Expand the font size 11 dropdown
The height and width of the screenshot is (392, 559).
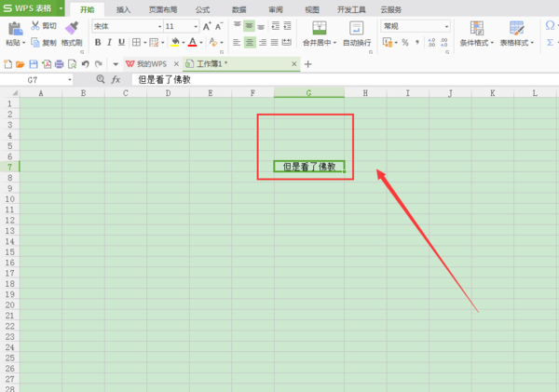pos(196,27)
